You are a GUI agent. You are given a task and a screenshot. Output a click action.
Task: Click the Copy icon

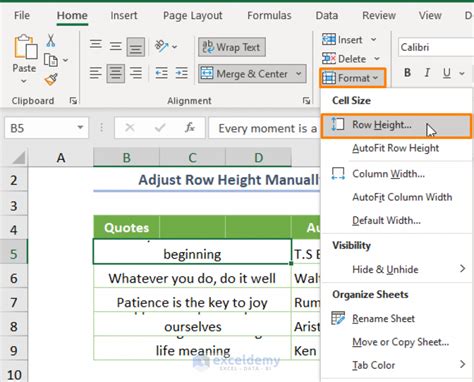point(51,60)
